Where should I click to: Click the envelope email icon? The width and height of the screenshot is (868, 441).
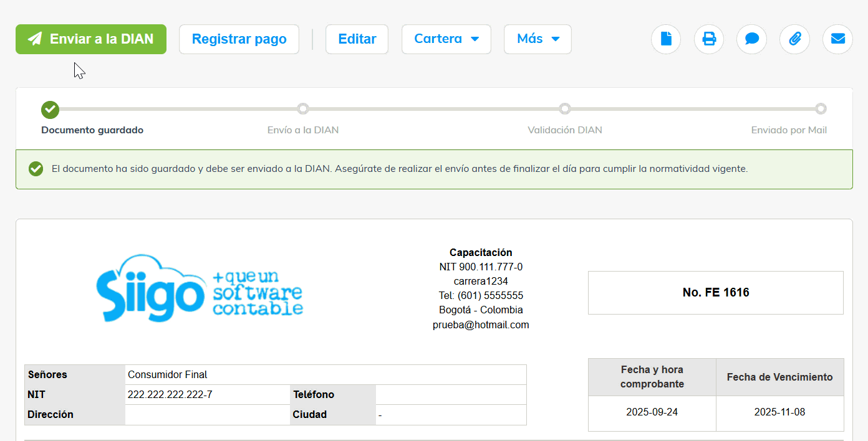coord(838,39)
